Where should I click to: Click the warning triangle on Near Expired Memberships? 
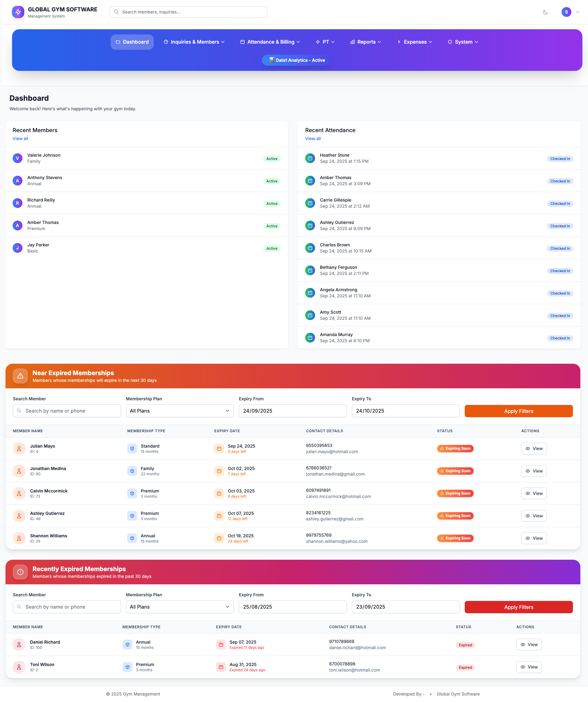(x=20, y=376)
